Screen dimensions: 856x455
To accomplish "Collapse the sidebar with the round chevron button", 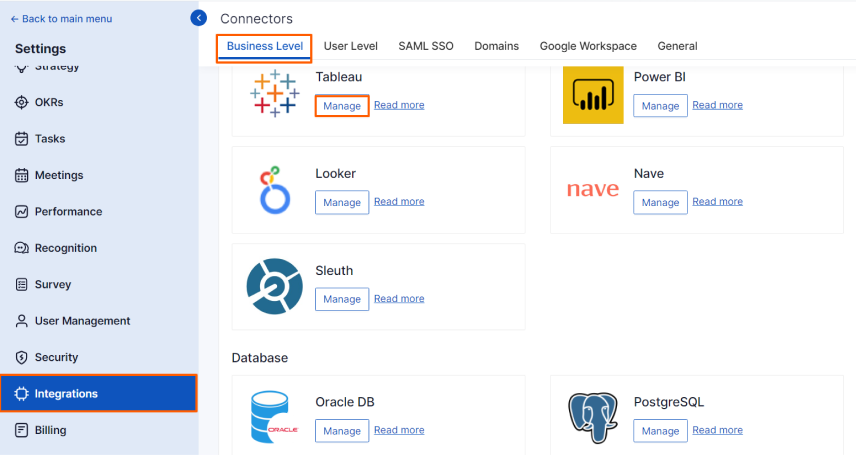I will (199, 18).
